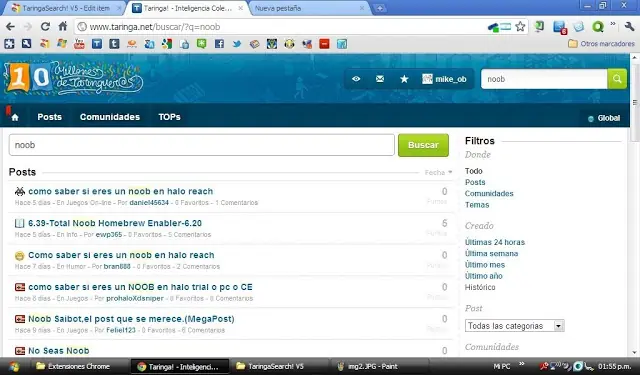
Task: Open the Fecha sort dropdown
Action: tap(438, 172)
